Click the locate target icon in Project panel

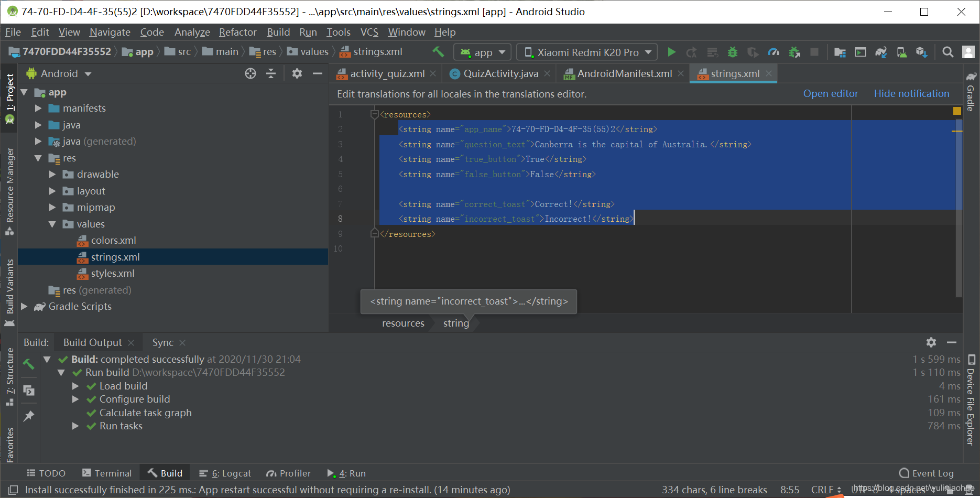click(251, 73)
